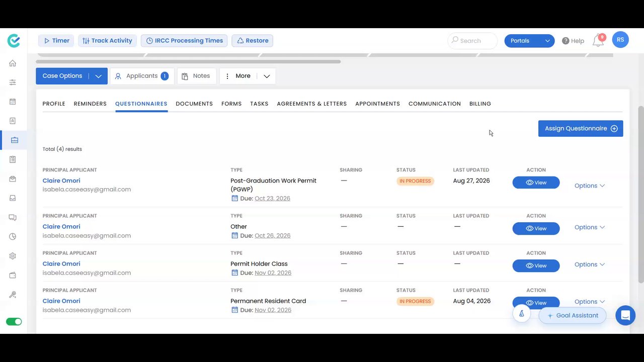Open the briefcase cases icon in sidebar
This screenshot has height=362, width=644.
[15, 140]
